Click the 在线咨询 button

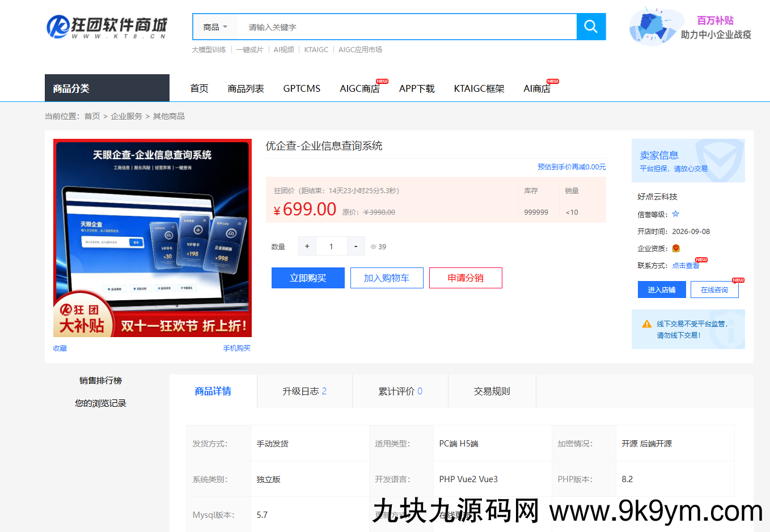pyautogui.click(x=714, y=290)
